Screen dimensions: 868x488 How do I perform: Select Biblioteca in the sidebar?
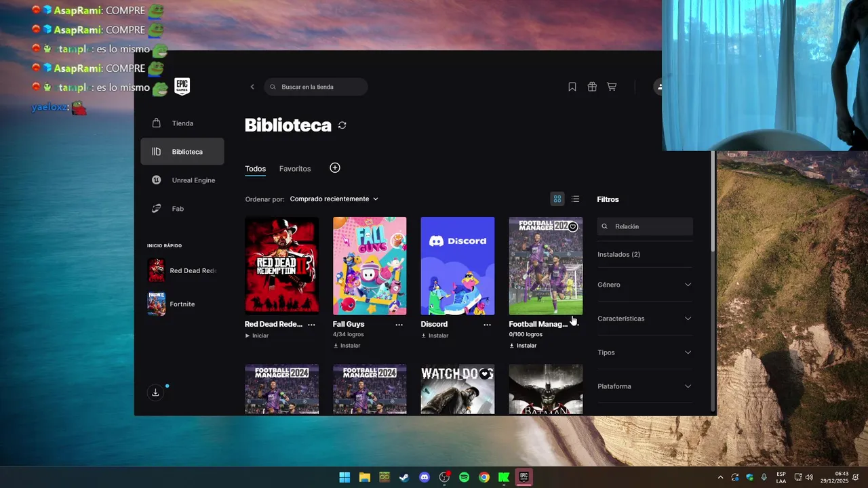click(x=182, y=152)
